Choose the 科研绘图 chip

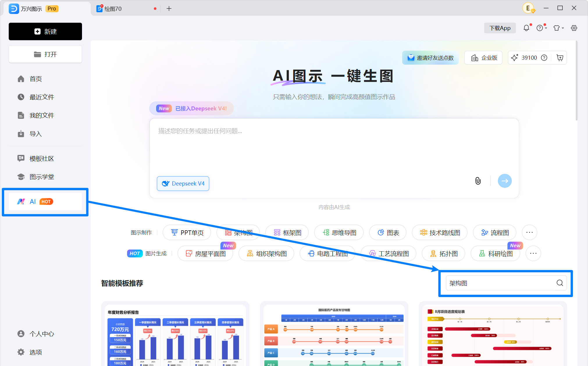(496, 253)
